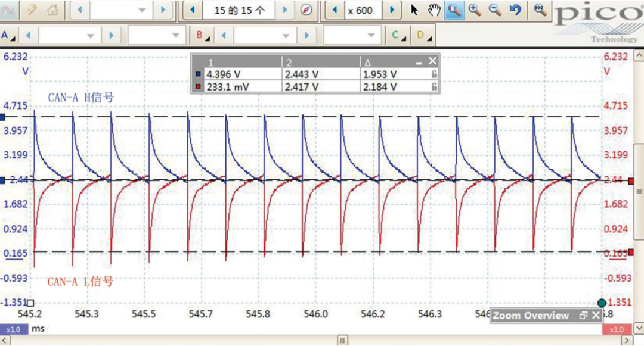Image resolution: width=644 pixels, height=346 pixels.
Task: Increase the x 600 zoom factor
Action: (391, 10)
